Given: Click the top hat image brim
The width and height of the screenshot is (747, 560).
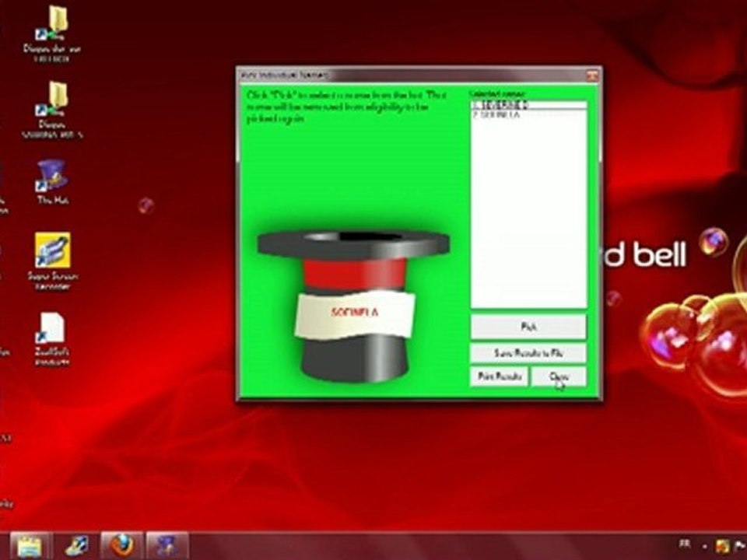Looking at the screenshot, I should pos(353,243).
